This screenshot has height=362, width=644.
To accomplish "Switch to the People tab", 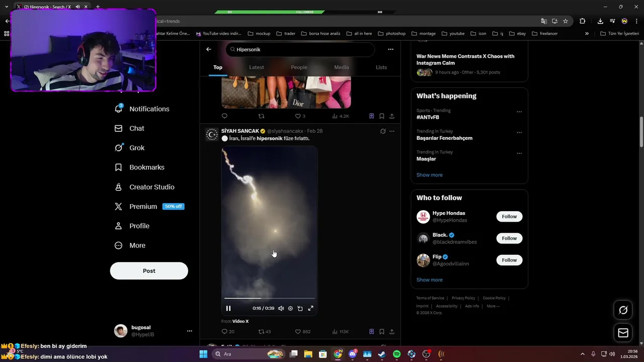I will [x=299, y=67].
